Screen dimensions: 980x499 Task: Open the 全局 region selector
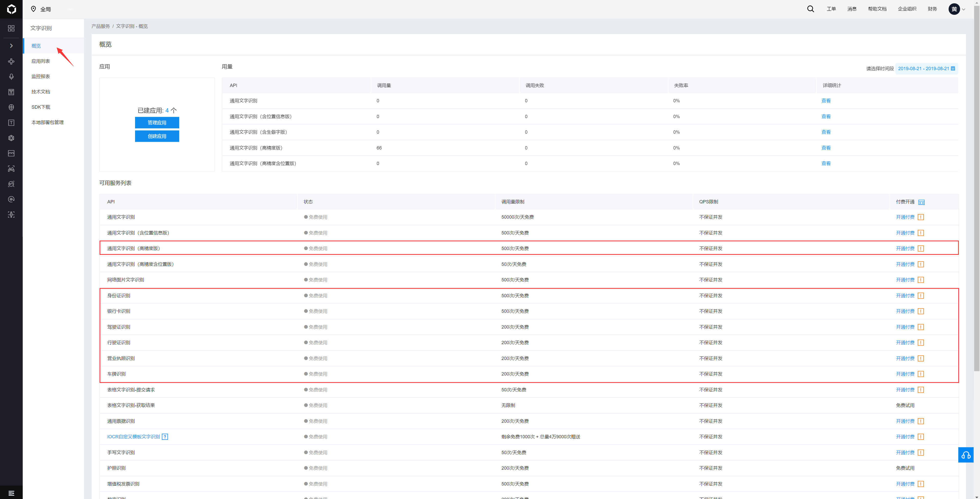(41, 9)
